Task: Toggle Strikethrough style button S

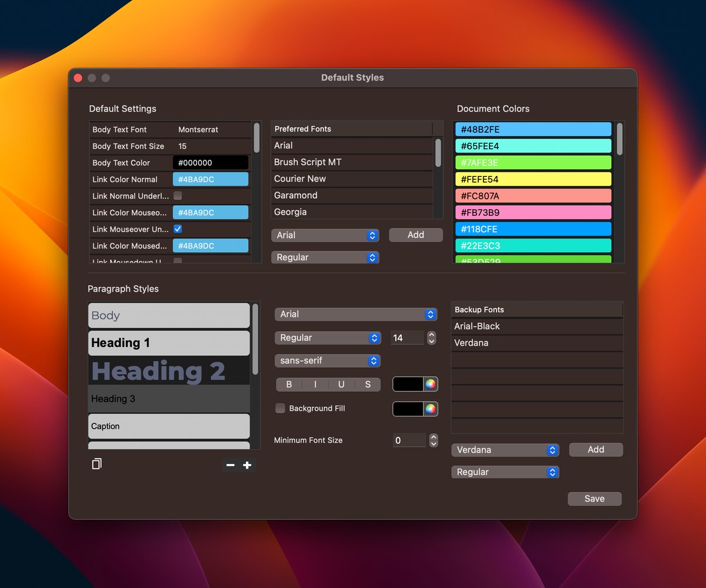Action: click(368, 385)
